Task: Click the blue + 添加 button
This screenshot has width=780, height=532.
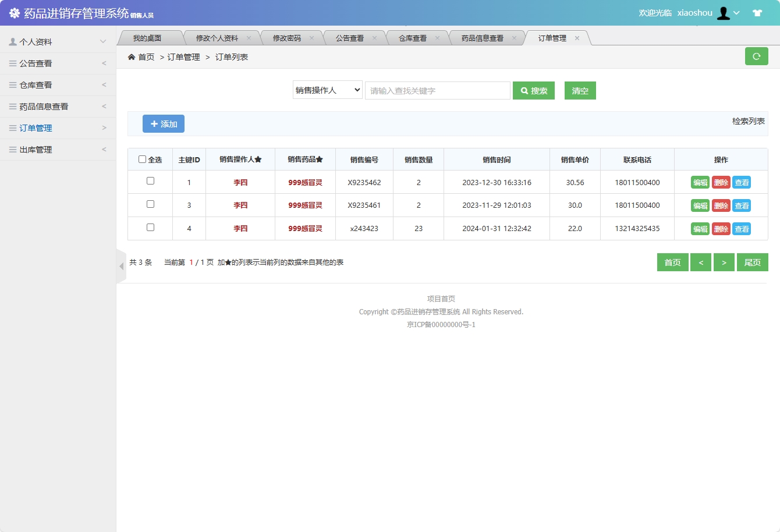Action: pos(164,123)
